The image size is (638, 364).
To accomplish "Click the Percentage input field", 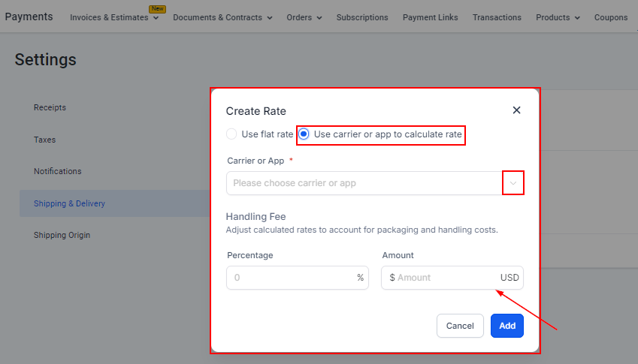I will click(290, 278).
